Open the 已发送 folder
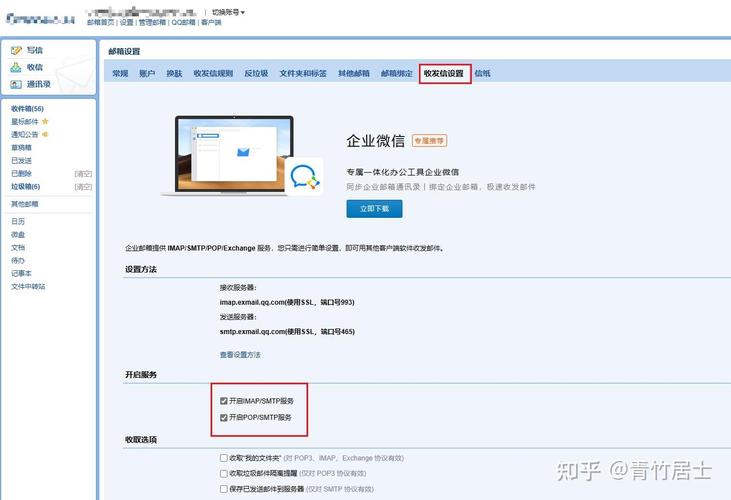The height and width of the screenshot is (500, 731). [21, 160]
